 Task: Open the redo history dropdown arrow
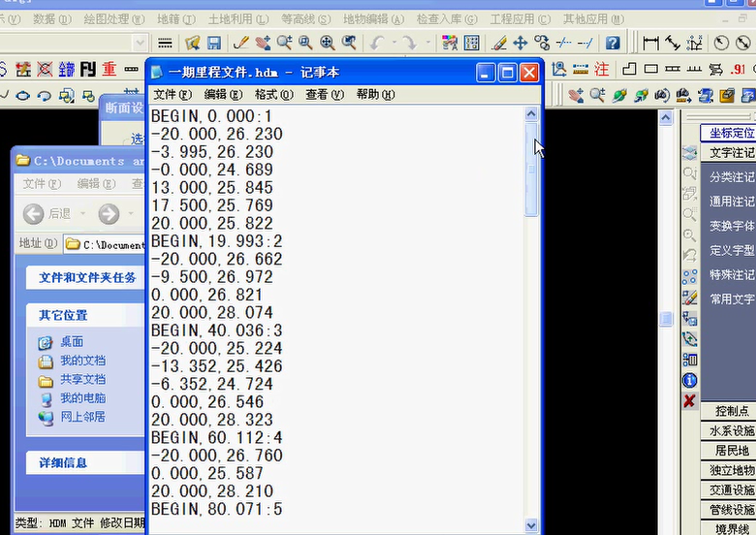coord(427,43)
